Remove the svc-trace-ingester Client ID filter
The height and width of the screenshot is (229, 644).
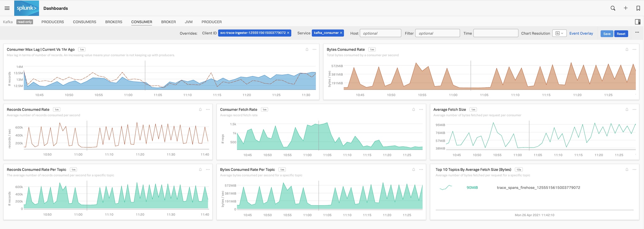tap(288, 33)
